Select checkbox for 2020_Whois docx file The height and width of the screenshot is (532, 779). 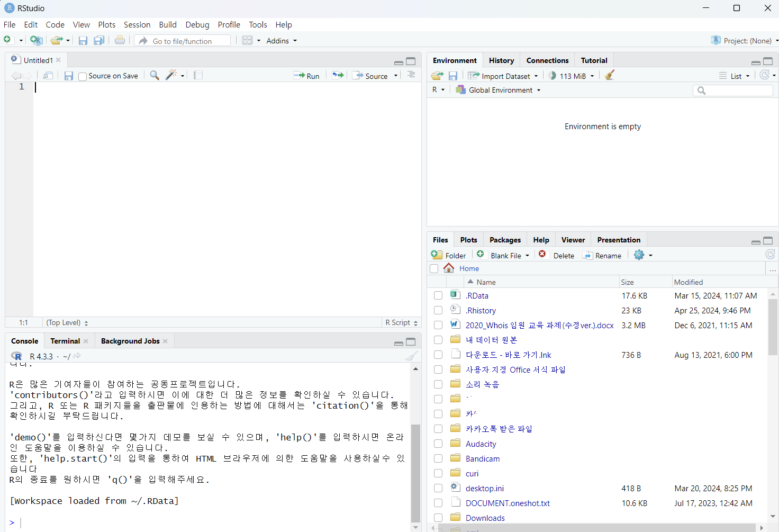[438, 325]
